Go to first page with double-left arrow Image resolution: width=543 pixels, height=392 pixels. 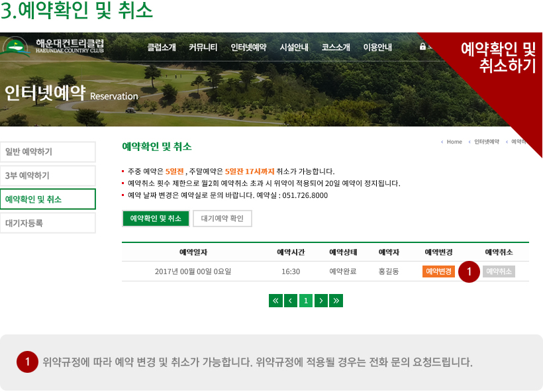point(275,301)
